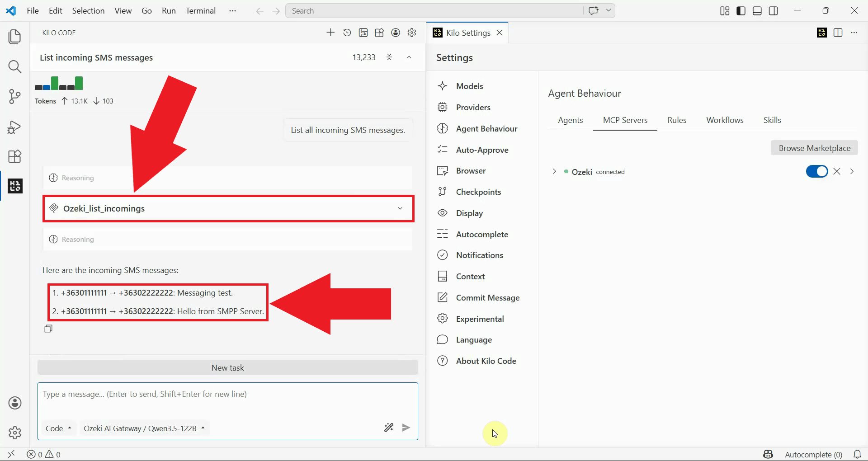868x461 pixels.
Task: Select Checkpoints settings section
Action: click(x=478, y=192)
